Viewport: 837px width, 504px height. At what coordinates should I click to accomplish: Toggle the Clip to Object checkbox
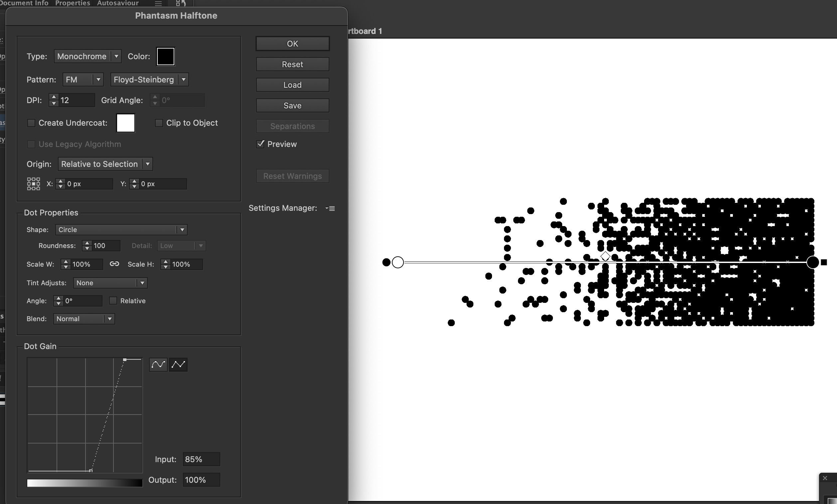159,123
